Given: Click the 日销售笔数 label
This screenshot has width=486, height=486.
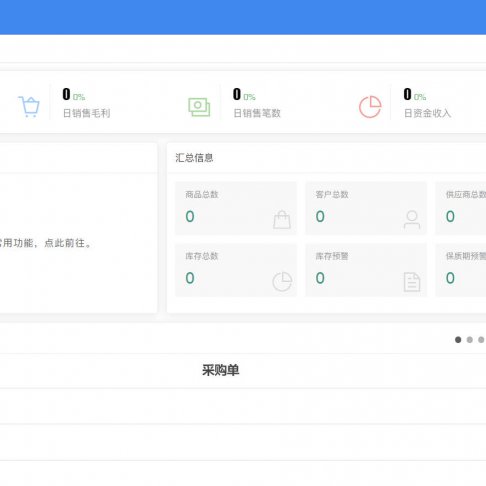Looking at the screenshot, I should tap(257, 113).
